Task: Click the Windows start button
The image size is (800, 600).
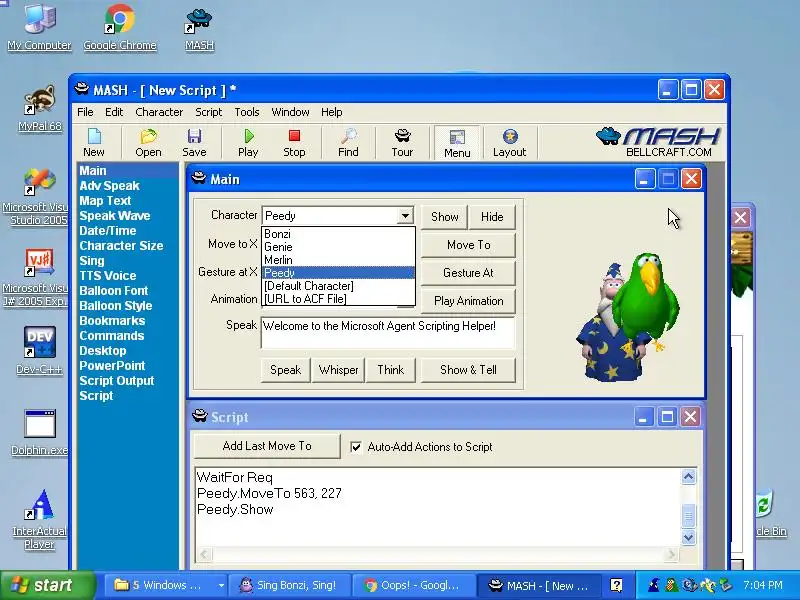Action: (47, 585)
